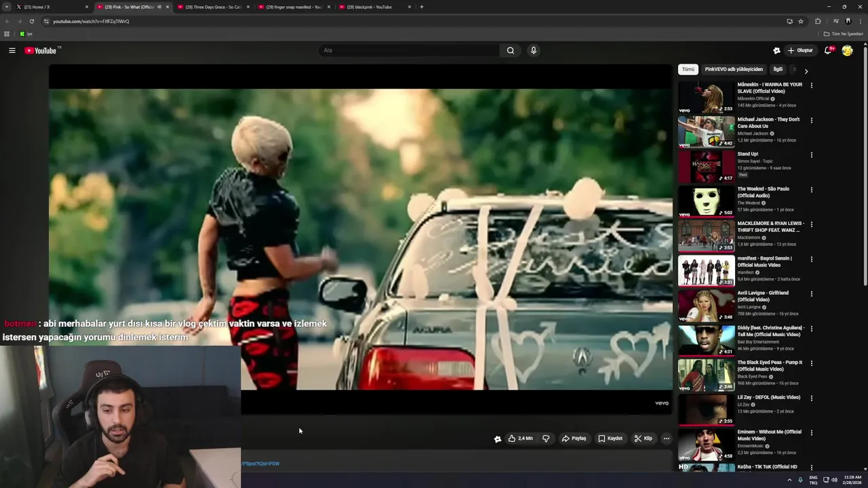Open Lil Zey DEFOL video title
Image resolution: width=868 pixels, height=488 pixels.
coord(769,397)
